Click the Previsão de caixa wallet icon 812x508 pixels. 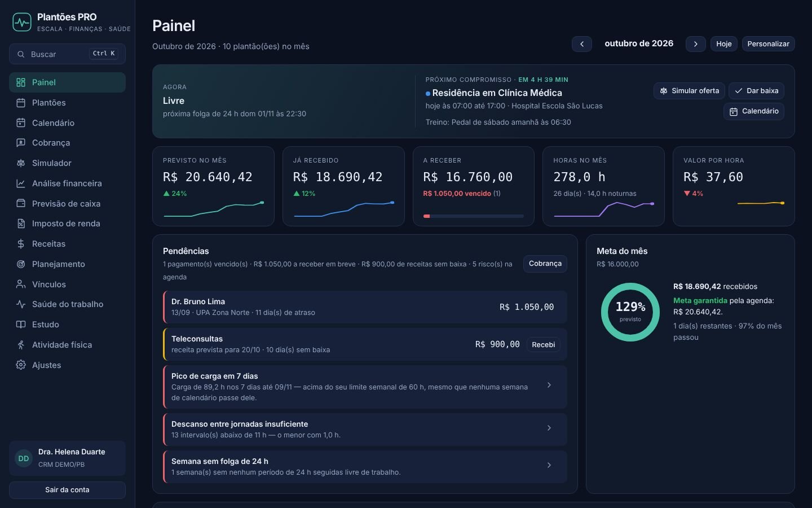(21, 203)
